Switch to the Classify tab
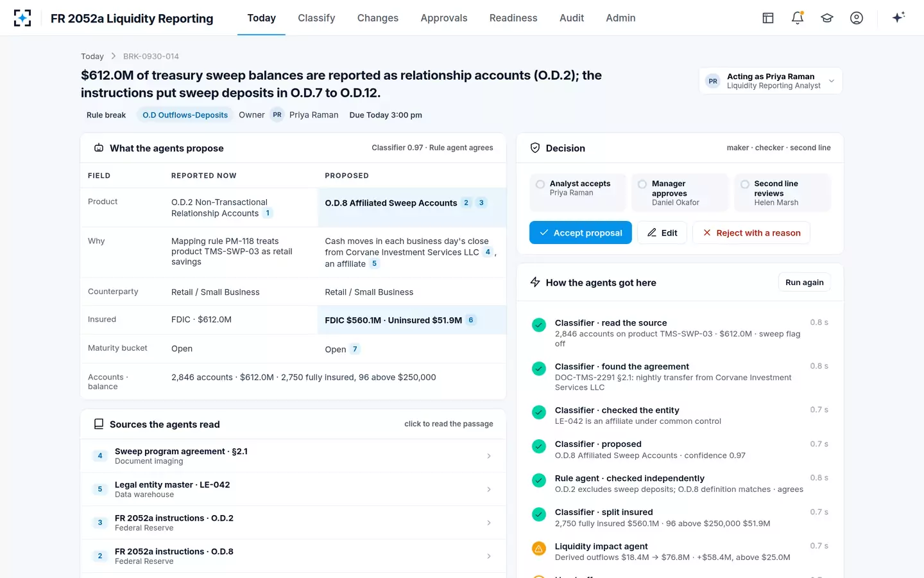The height and width of the screenshot is (578, 924). point(316,18)
